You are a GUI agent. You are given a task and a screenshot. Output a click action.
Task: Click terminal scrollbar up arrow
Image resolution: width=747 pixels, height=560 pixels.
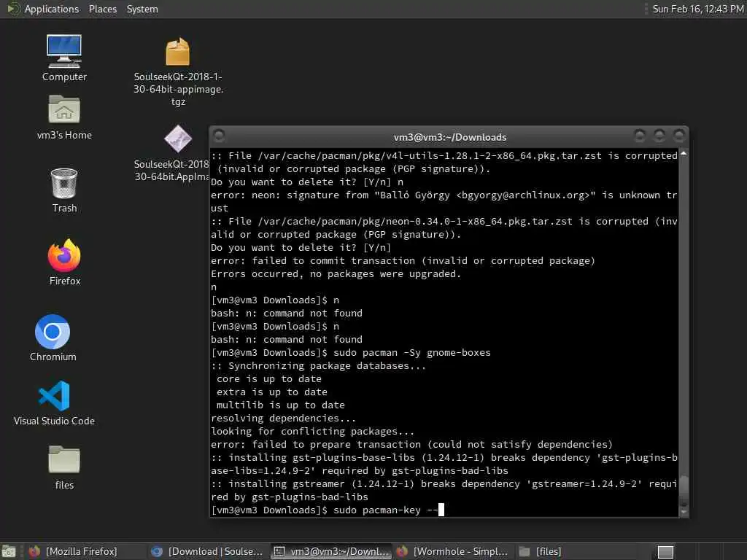tap(684, 154)
